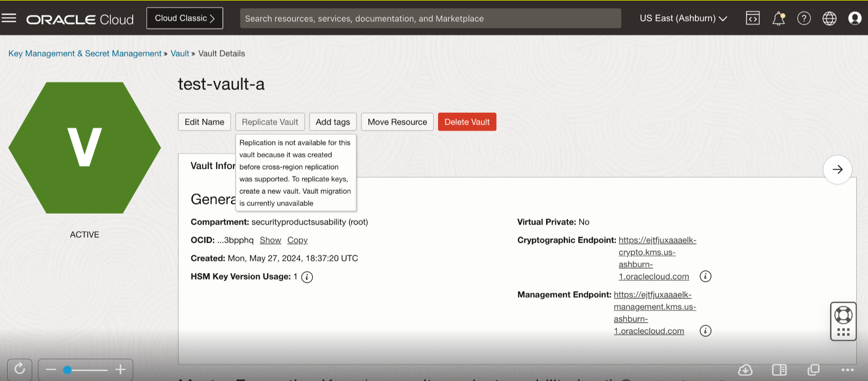This screenshot has width=868, height=381.
Task: Click info icon next to HSM Key Version Usage
Action: [307, 277]
